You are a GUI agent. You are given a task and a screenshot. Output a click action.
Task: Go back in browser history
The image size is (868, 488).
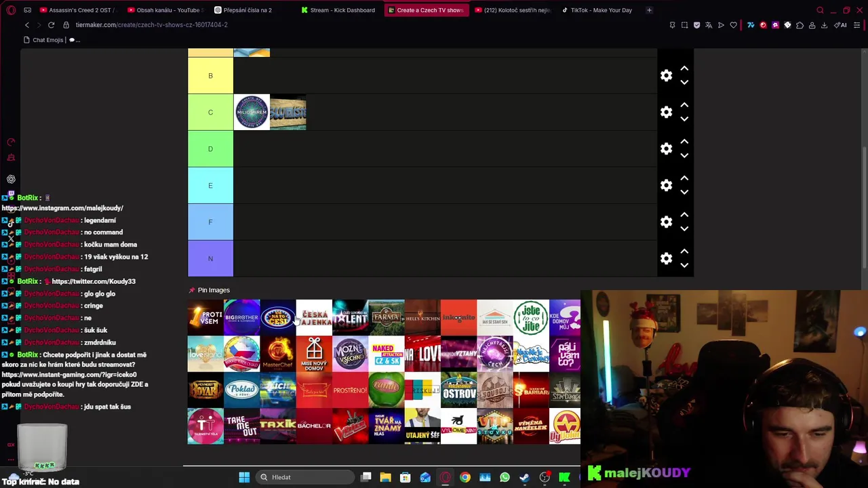tap(27, 25)
